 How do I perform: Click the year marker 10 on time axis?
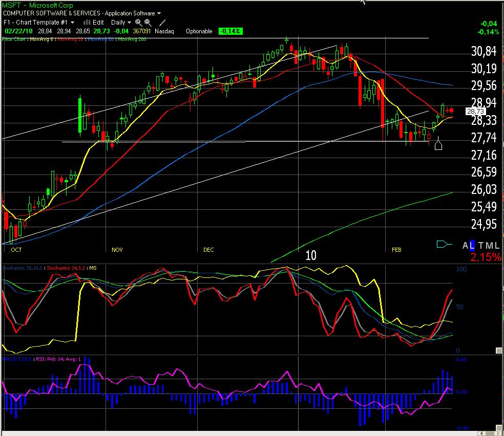pos(311,255)
